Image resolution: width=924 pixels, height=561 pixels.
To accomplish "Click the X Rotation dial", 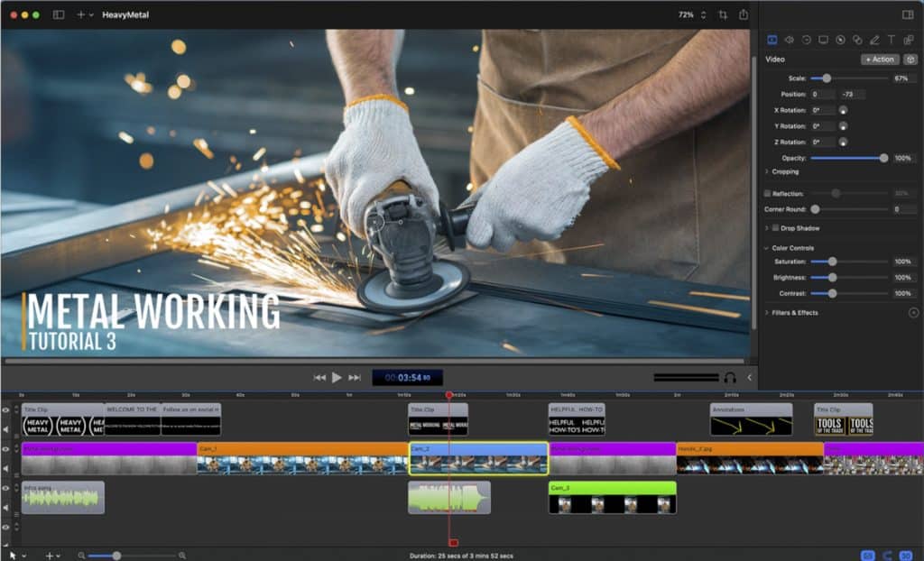I will pos(844,110).
